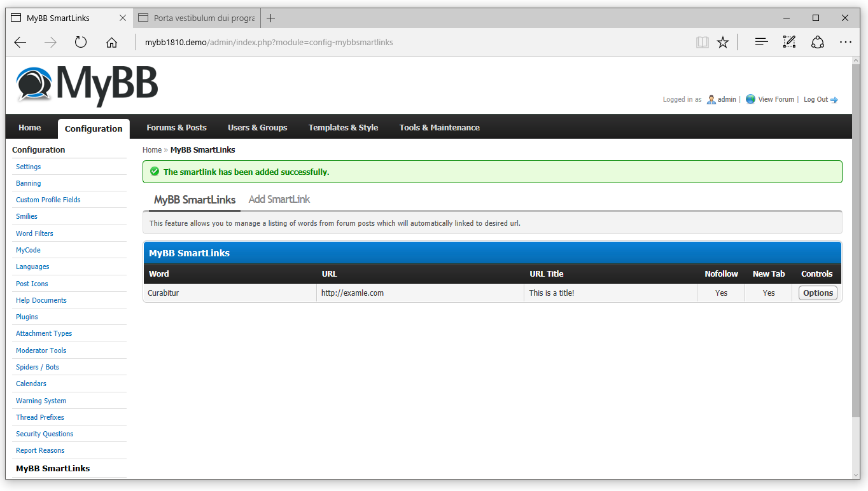
Task: Open the Options dropdown for Curabitur
Action: point(818,293)
